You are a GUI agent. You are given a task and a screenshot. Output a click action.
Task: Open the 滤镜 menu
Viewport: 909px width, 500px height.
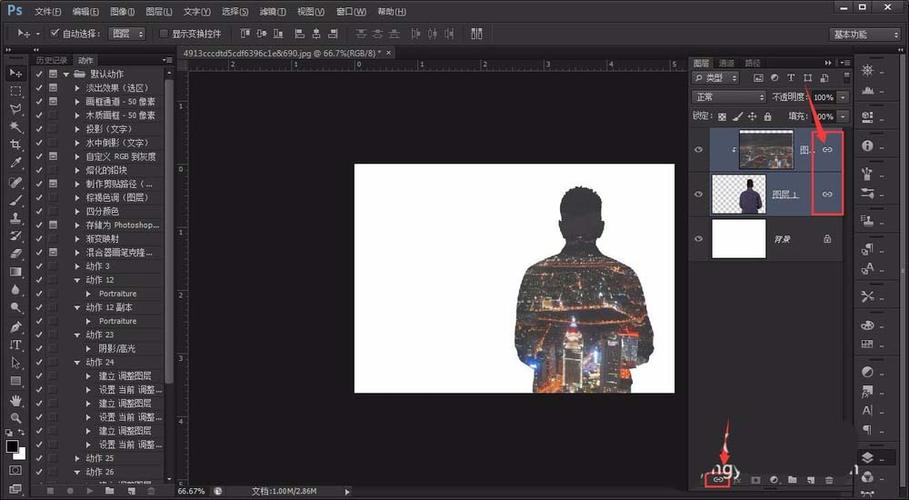tap(272, 12)
